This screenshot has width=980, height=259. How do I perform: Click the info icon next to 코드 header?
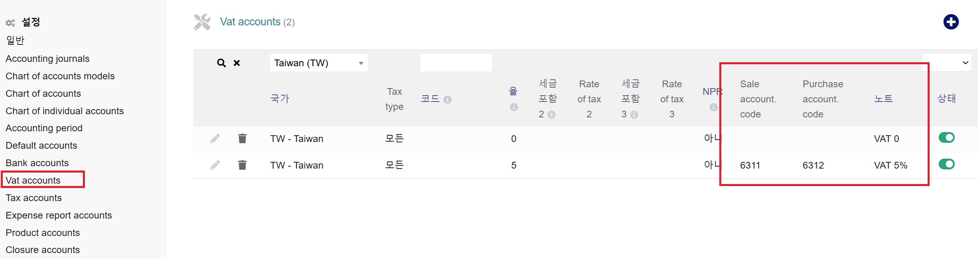point(448,100)
